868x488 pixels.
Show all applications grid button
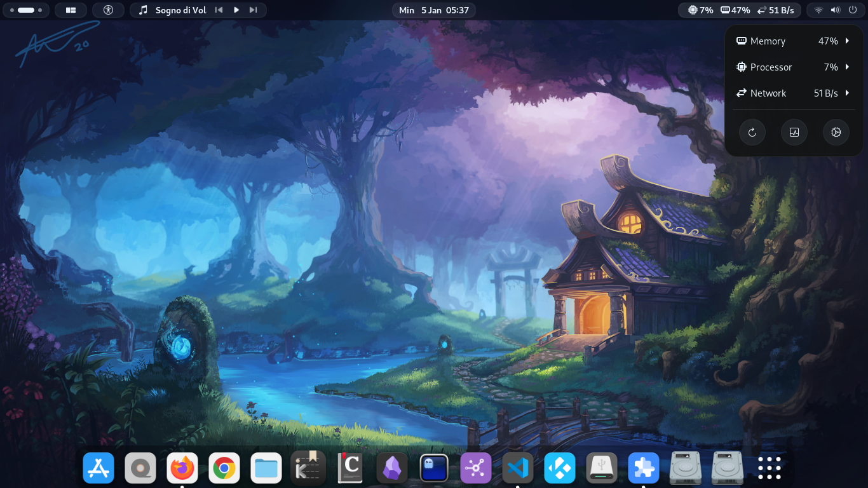coord(770,468)
